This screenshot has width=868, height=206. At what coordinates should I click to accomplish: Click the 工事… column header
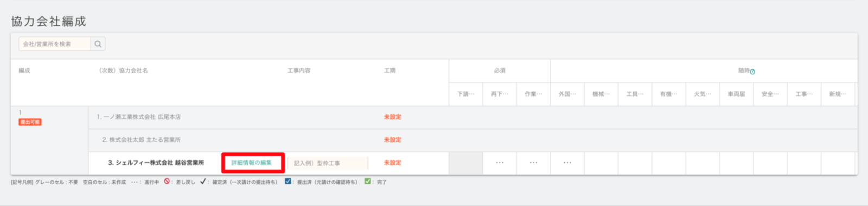click(x=804, y=94)
